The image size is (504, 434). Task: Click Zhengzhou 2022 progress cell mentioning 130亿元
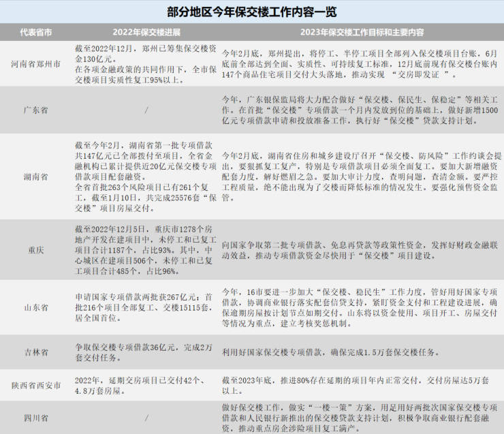click(x=146, y=64)
